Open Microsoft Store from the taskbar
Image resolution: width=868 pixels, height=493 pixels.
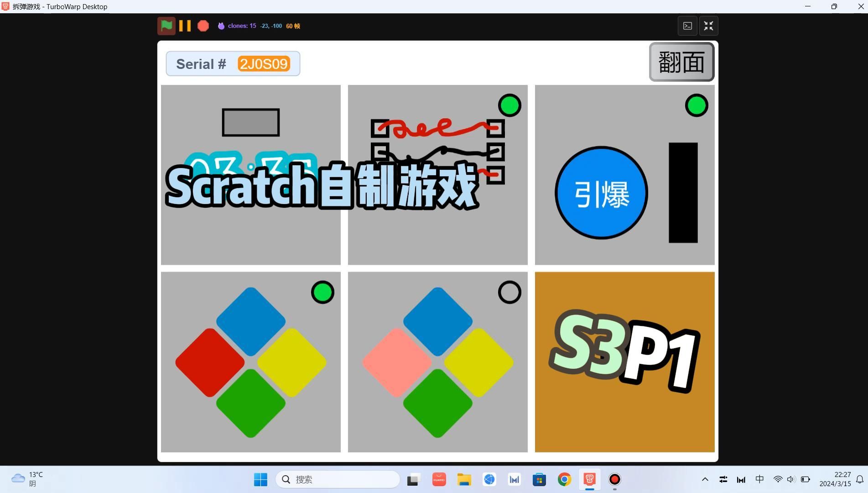tap(539, 479)
